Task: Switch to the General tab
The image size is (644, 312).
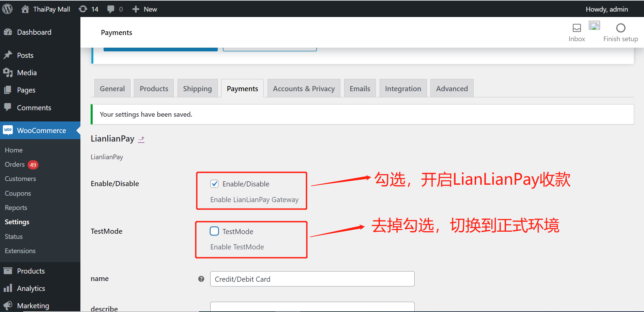Action: (112, 88)
